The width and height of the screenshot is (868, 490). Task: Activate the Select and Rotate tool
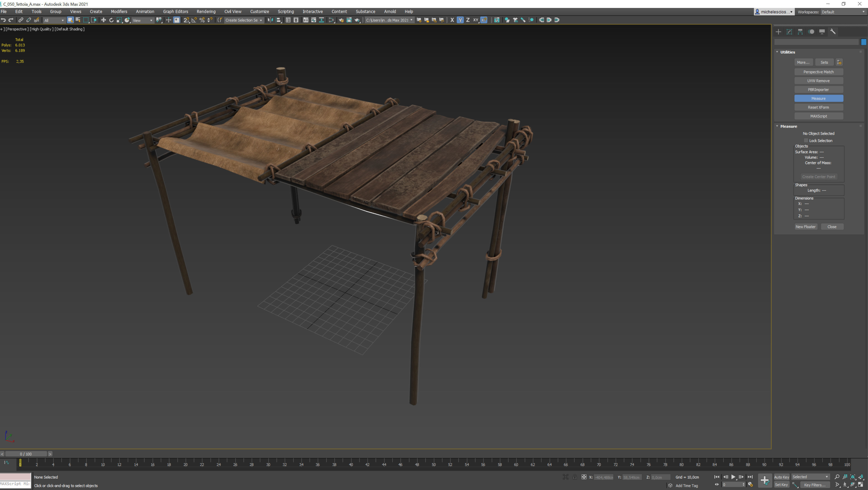pyautogui.click(x=111, y=20)
